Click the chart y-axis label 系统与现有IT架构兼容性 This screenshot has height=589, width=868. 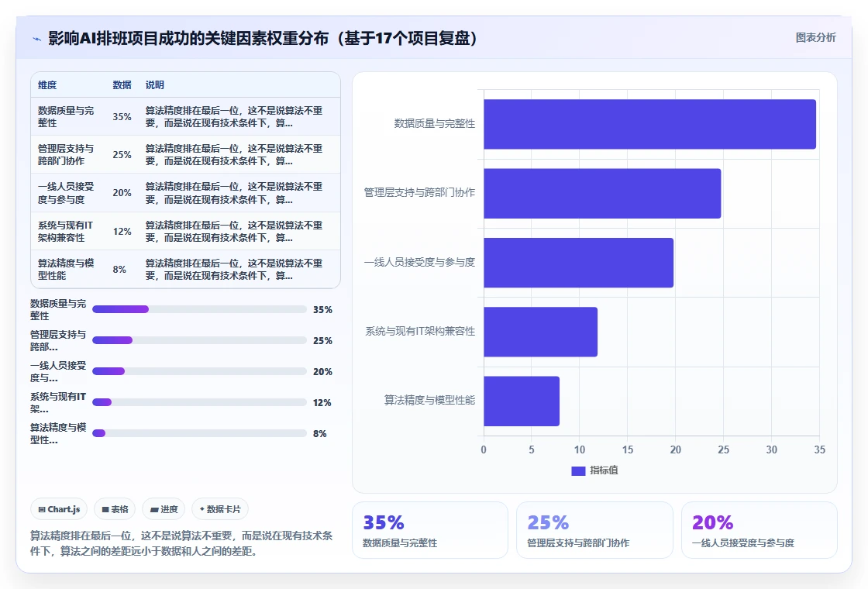point(420,331)
